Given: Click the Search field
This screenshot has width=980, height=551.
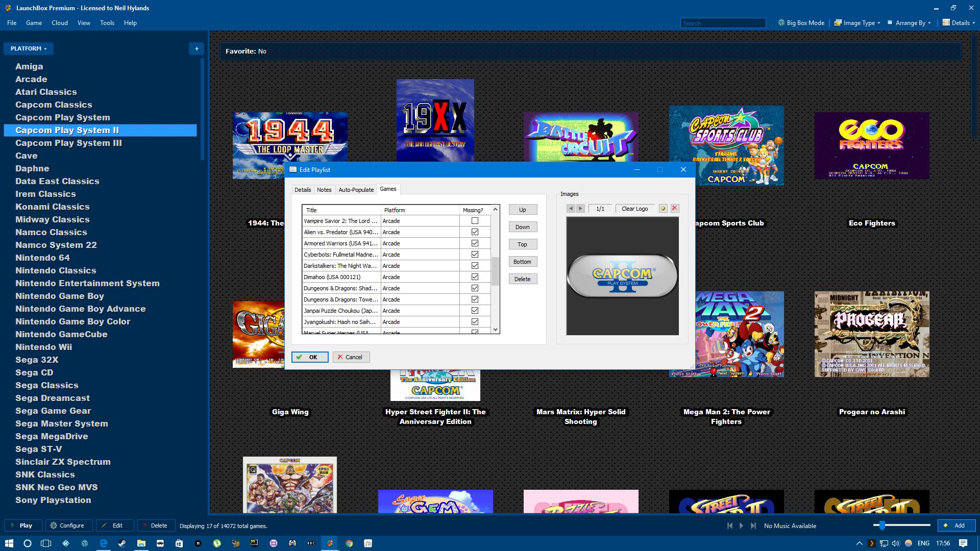Looking at the screenshot, I should (723, 23).
